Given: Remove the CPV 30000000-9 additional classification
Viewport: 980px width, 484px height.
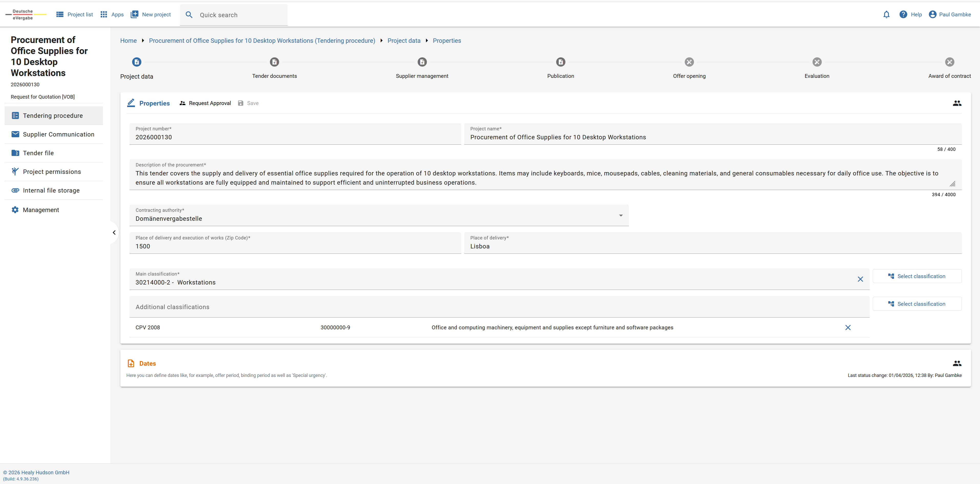Looking at the screenshot, I should (x=848, y=327).
